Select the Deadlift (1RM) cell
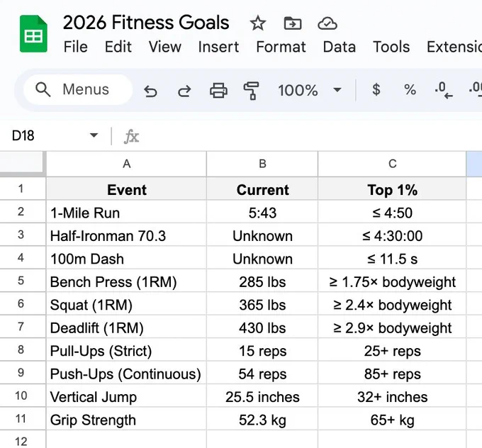The height and width of the screenshot is (448, 482). click(126, 327)
